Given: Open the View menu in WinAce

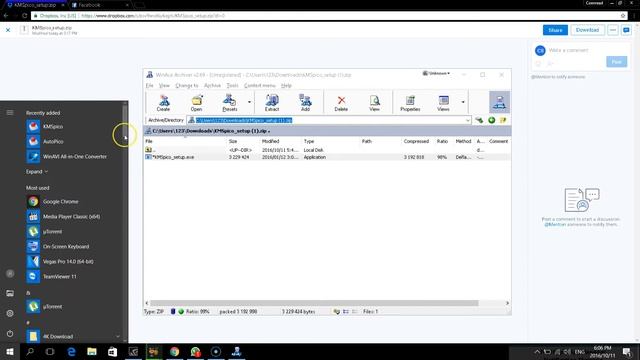Looking at the screenshot, I should coord(164,85).
